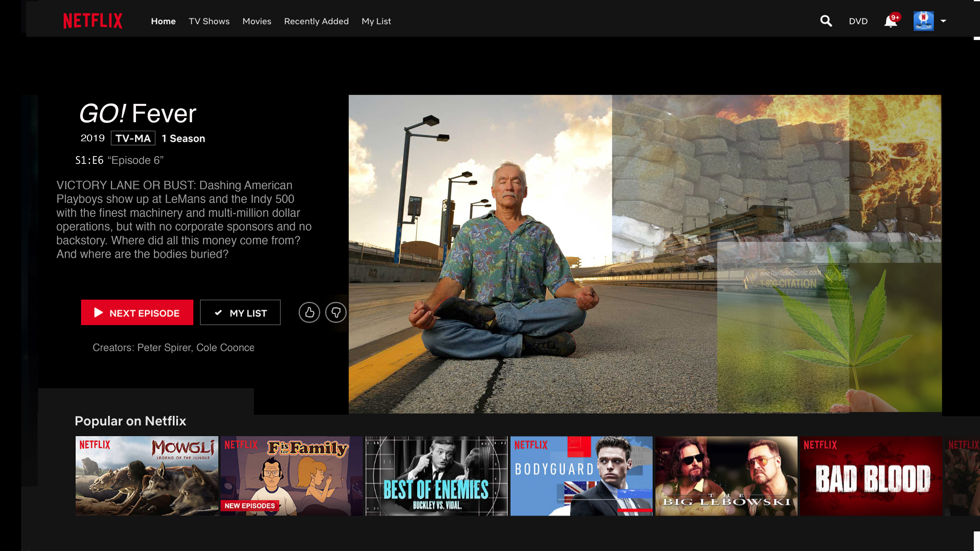Image resolution: width=980 pixels, height=551 pixels.
Task: Click the 9+ notification count badge
Action: click(x=895, y=17)
